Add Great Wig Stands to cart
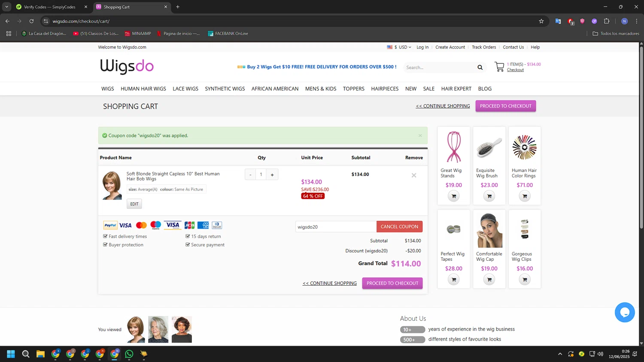Viewport: 644px width, 362px height. click(453, 196)
